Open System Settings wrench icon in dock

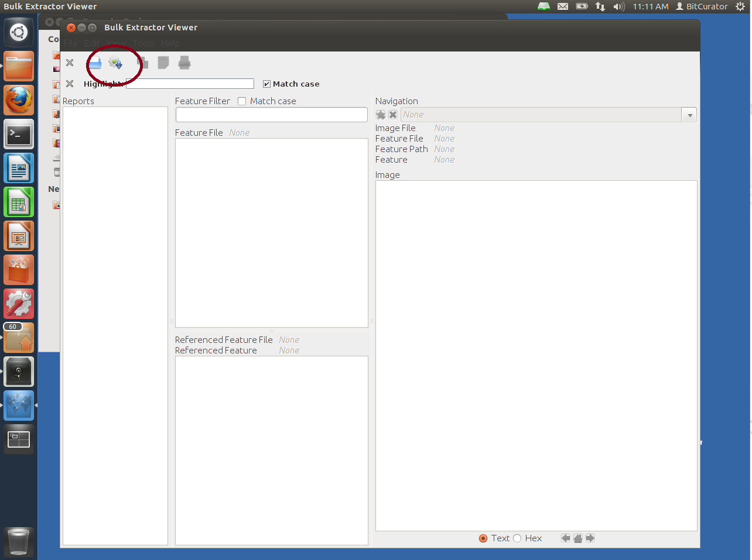click(19, 304)
